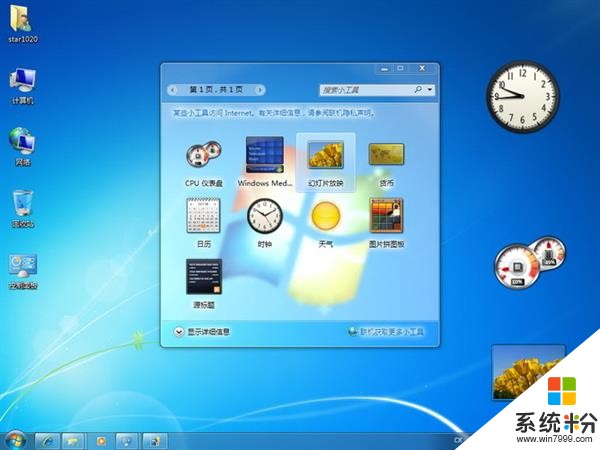The image size is (600, 450).
Task: Select the CPU 仪表盘 gadget
Action: tap(204, 163)
